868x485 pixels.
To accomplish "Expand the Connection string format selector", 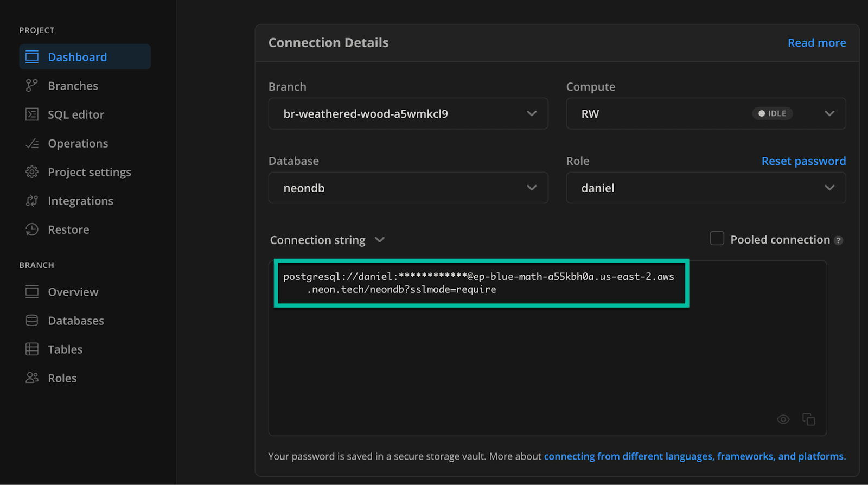I will coord(327,240).
